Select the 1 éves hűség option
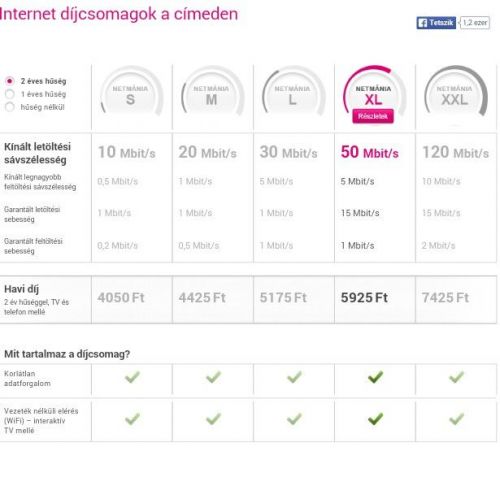The width and height of the screenshot is (500, 486). pyautogui.click(x=10, y=94)
